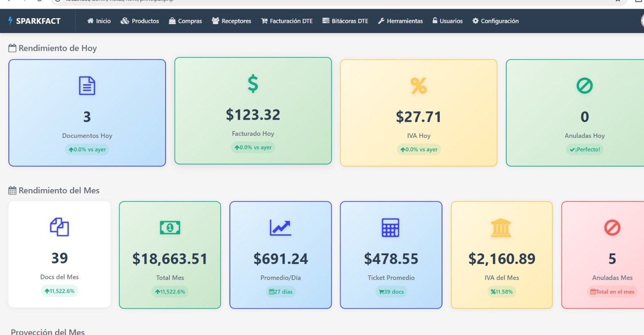This screenshot has height=335, width=644.
Task: Click the ¡Perfecto! badge in Anuladas Hoy
Action: (584, 149)
